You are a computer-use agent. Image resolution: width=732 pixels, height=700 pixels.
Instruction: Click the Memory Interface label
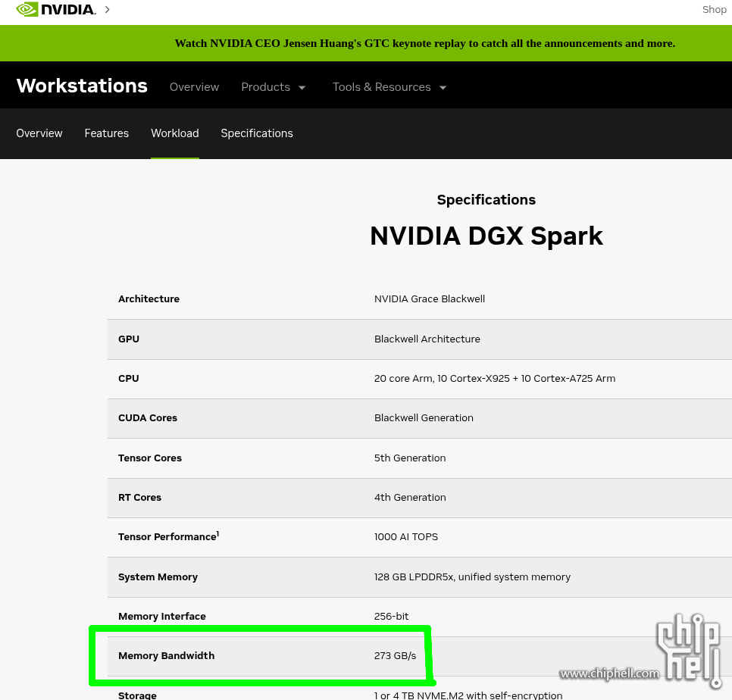(162, 616)
